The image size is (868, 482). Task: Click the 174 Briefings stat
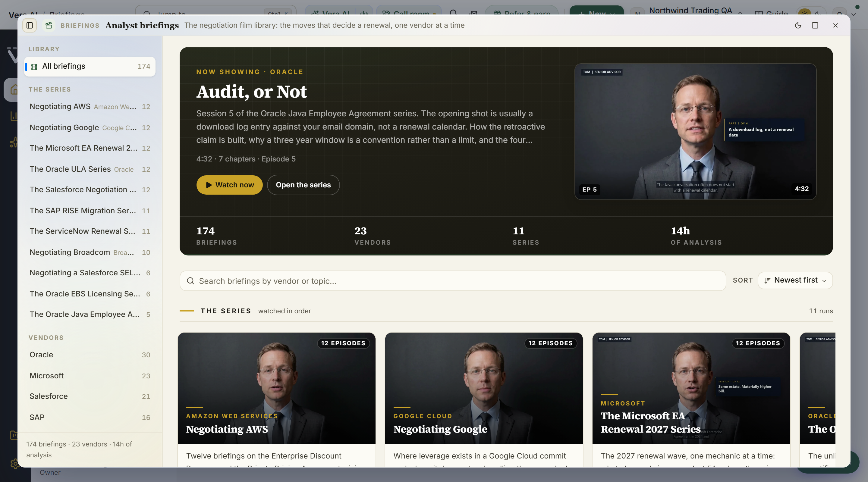[x=217, y=236]
